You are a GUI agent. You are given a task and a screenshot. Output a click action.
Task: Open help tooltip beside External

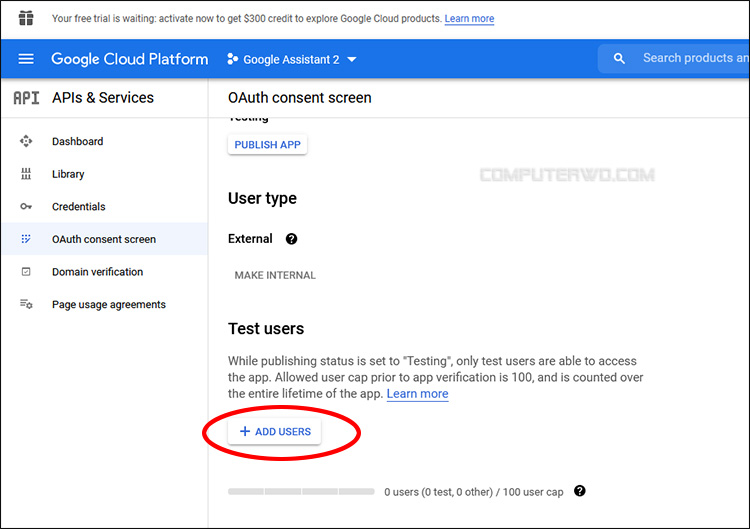(291, 239)
